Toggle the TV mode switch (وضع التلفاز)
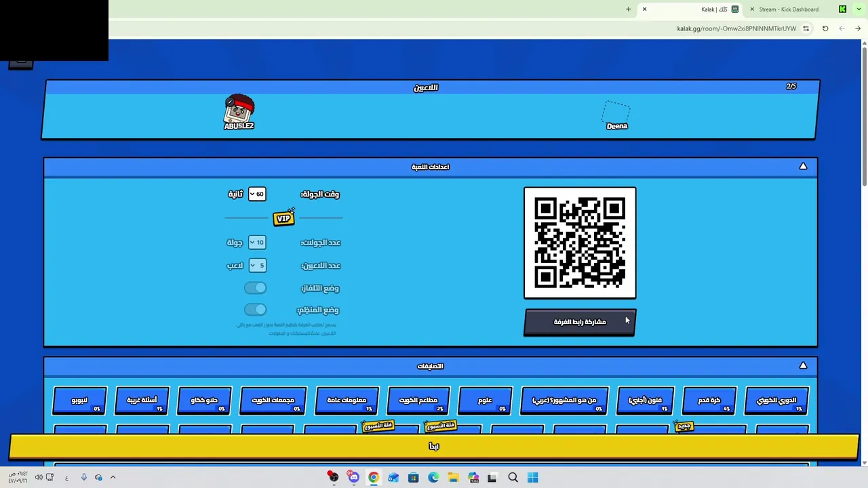868x488 pixels. point(256,288)
